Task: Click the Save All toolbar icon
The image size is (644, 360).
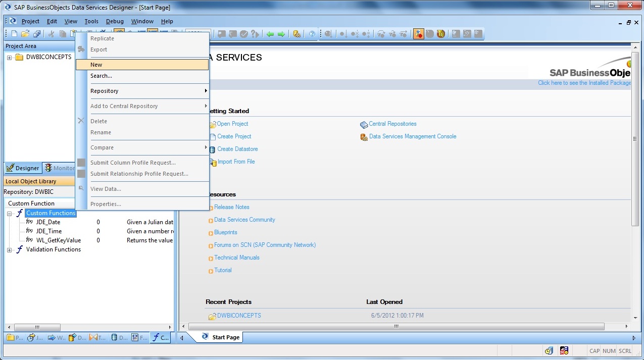Action: (37, 34)
